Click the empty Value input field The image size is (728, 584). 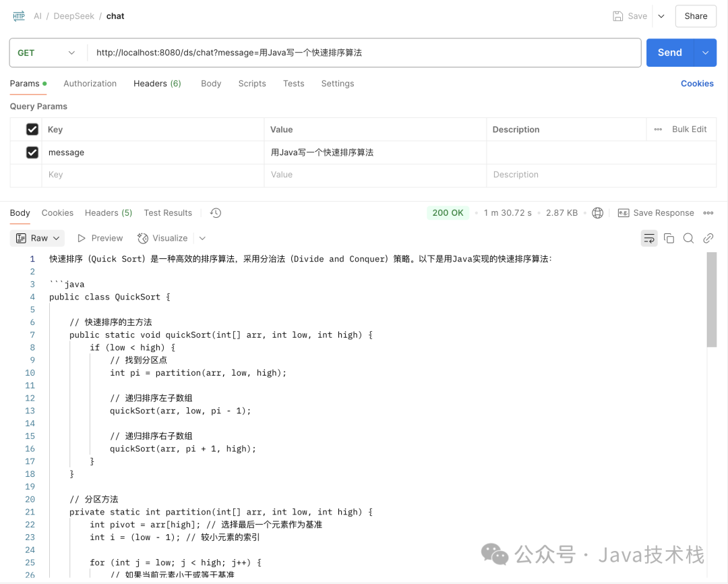pos(375,175)
